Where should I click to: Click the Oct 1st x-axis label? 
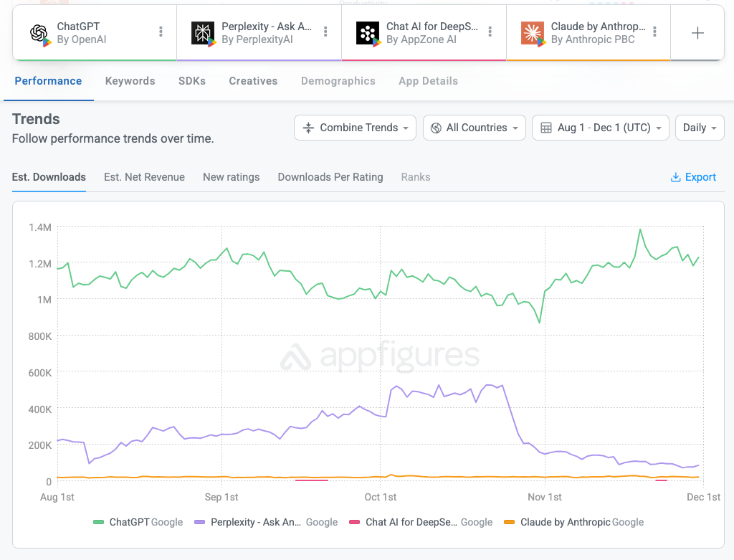pyautogui.click(x=380, y=497)
